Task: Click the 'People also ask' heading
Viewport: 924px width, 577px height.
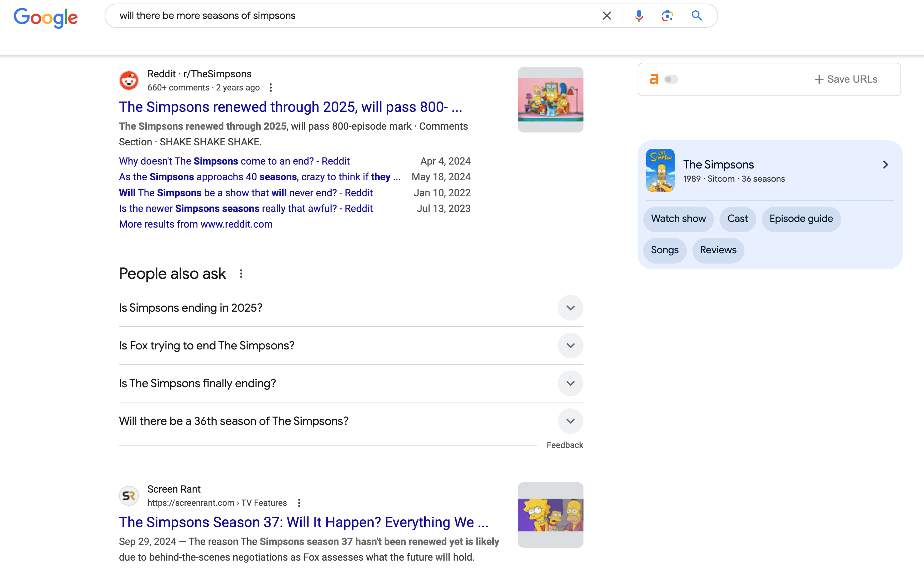Action: [x=172, y=274]
